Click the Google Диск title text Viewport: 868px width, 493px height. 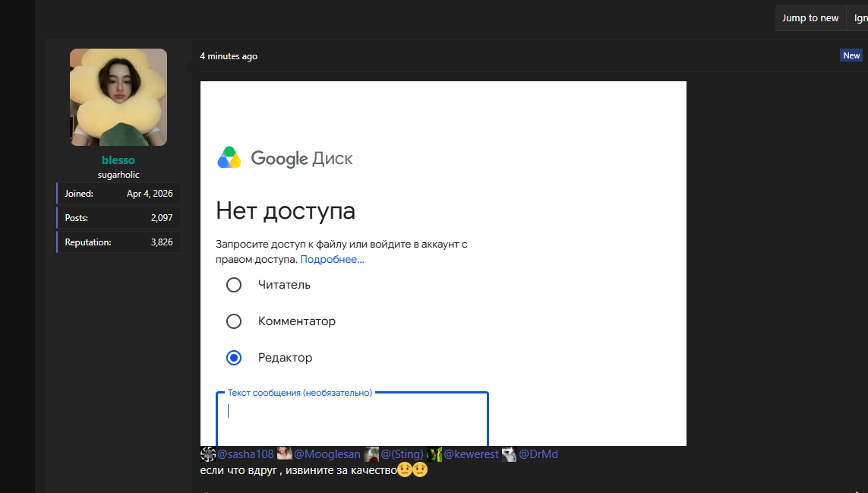pyautogui.click(x=301, y=159)
